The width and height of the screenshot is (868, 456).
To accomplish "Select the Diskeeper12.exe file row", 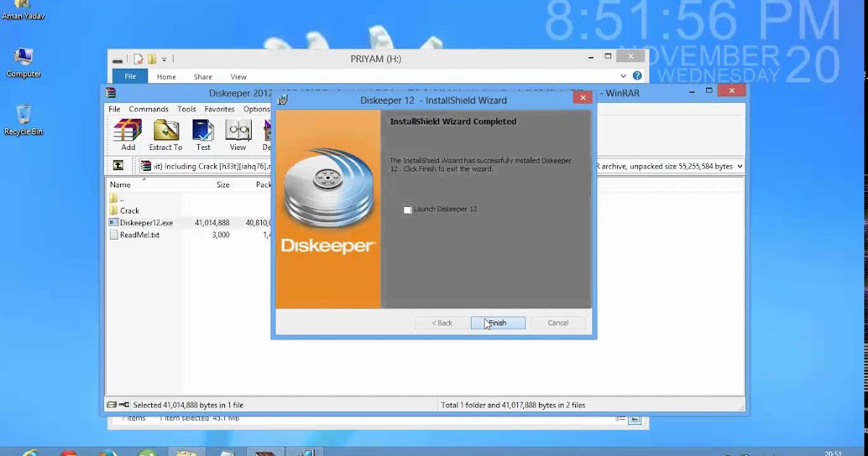I will (x=190, y=223).
